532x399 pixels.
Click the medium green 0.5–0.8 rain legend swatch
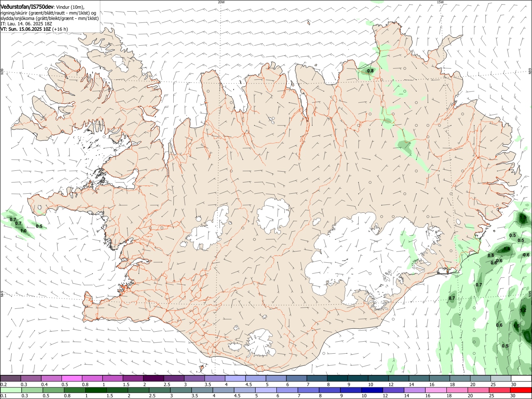(x=53, y=390)
